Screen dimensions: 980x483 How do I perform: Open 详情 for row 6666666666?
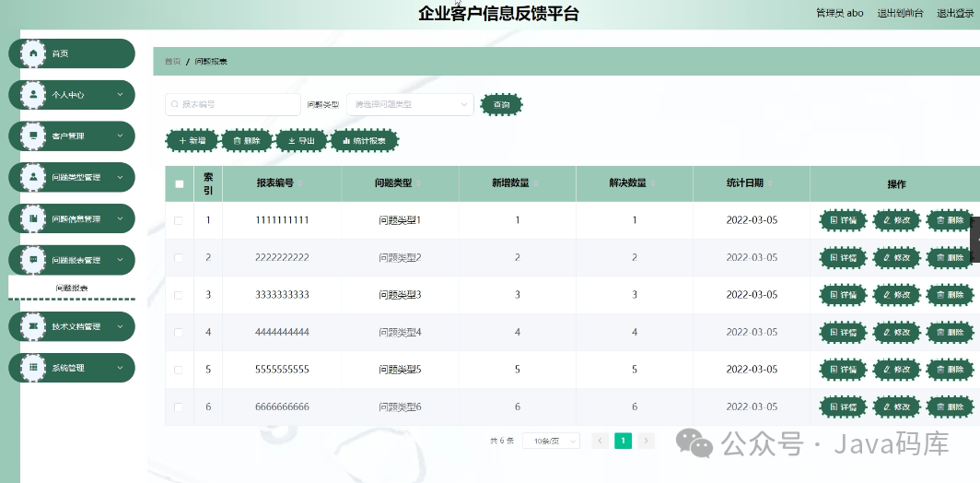(x=843, y=406)
